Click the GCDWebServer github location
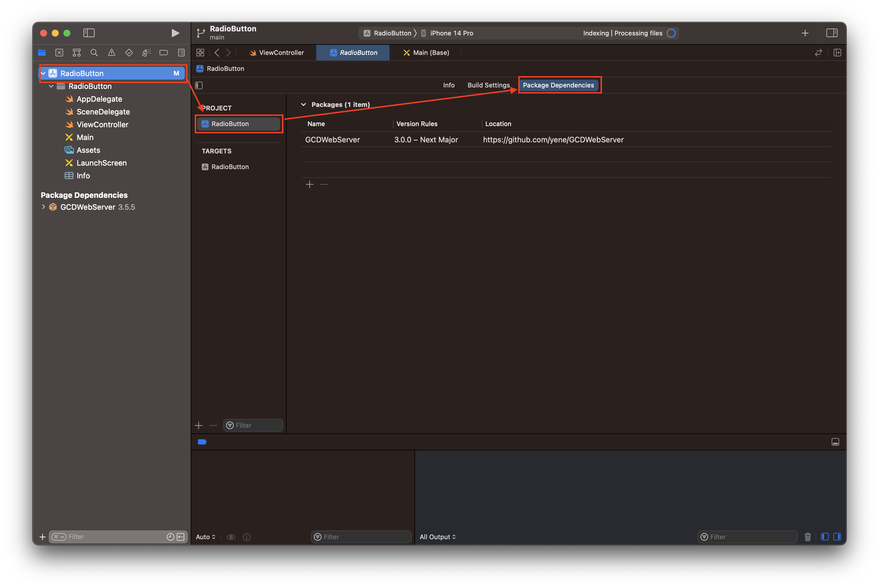The height and width of the screenshot is (588, 879). (553, 139)
